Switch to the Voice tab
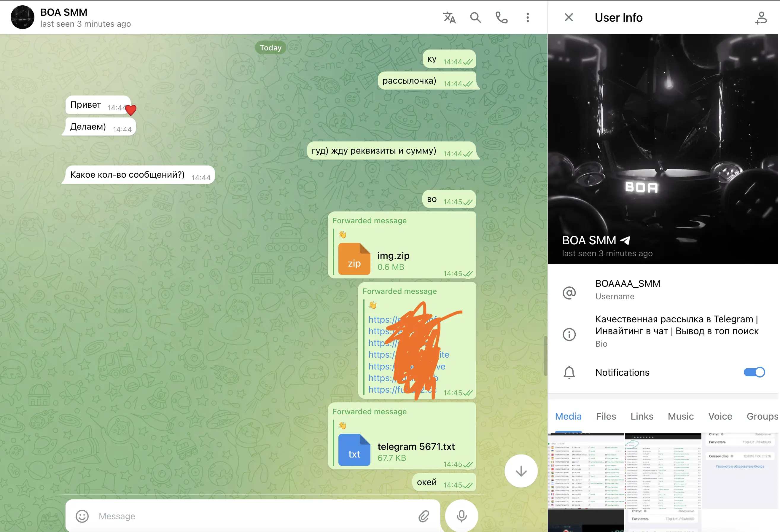 (x=720, y=417)
